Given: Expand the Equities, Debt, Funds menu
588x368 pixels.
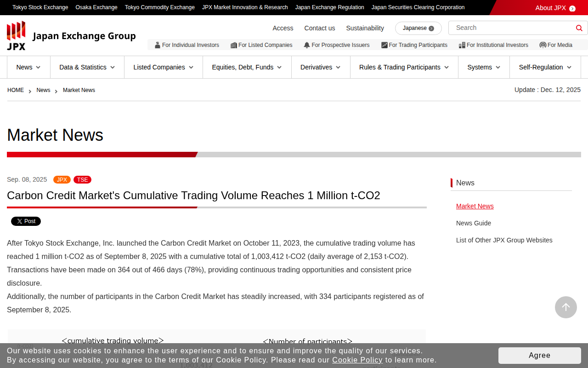Looking at the screenshot, I should pos(247,67).
